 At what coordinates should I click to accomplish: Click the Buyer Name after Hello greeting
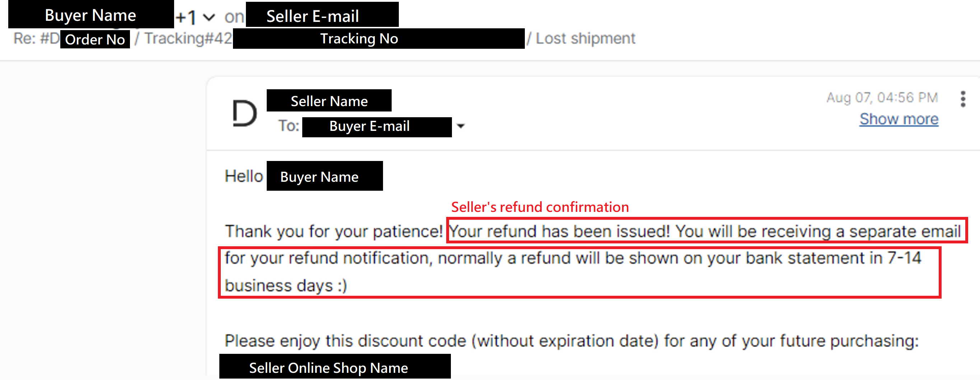tap(325, 176)
